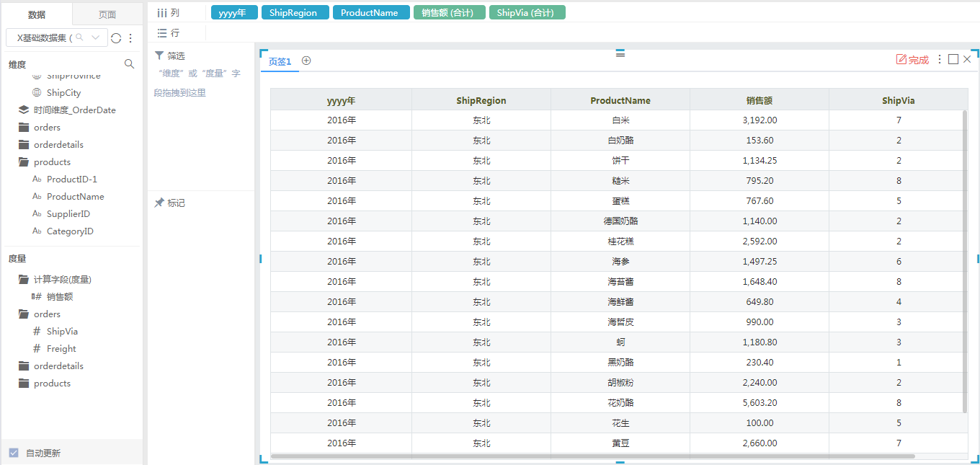The height and width of the screenshot is (465, 980).
Task: Click the table's horizontal scrollbar
Action: pyautogui.click(x=593, y=456)
